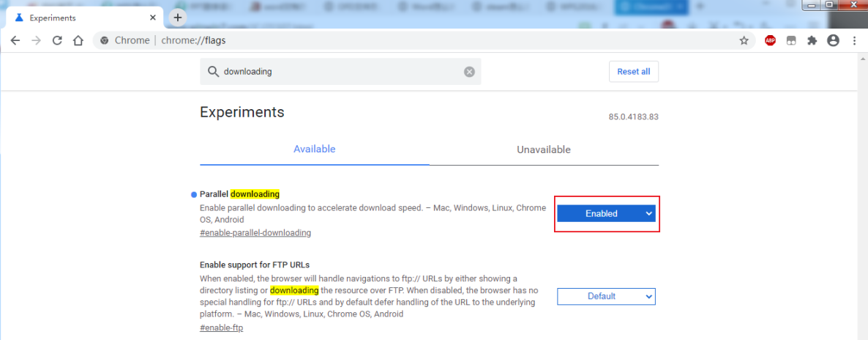868x340 pixels.
Task: Clear the flags search text
Action: click(469, 72)
